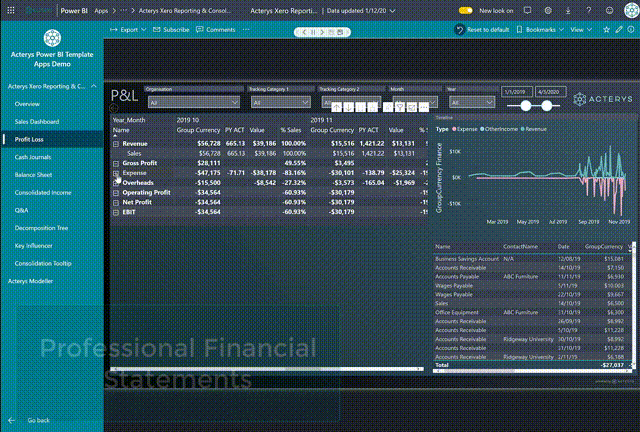Open focus mode on the matrix visual
Viewport: 640px width, 432px height.
pos(412,107)
